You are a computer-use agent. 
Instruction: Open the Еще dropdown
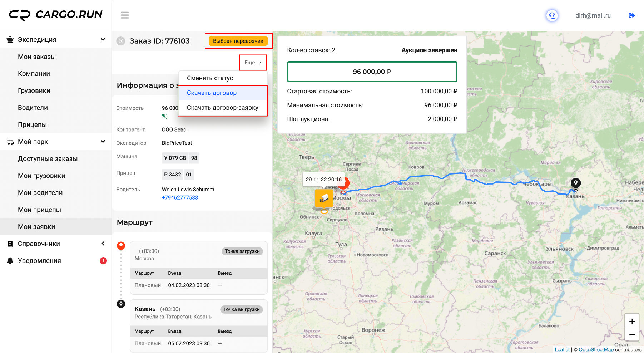click(253, 63)
